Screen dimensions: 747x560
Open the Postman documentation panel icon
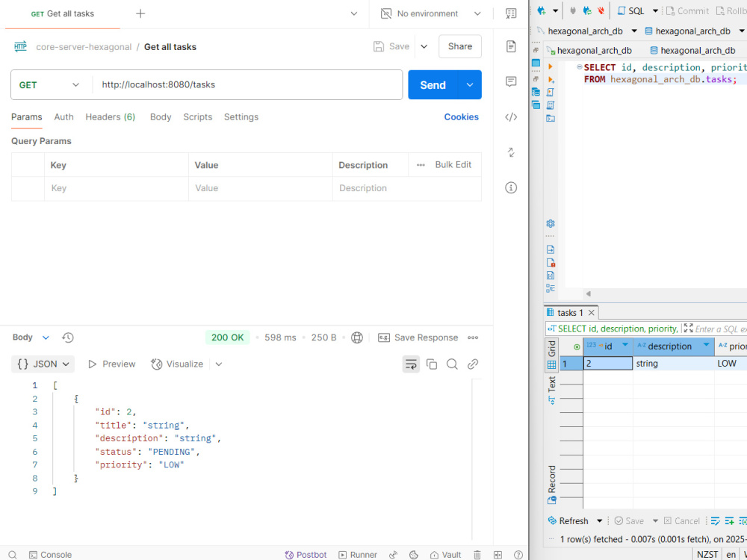511,46
